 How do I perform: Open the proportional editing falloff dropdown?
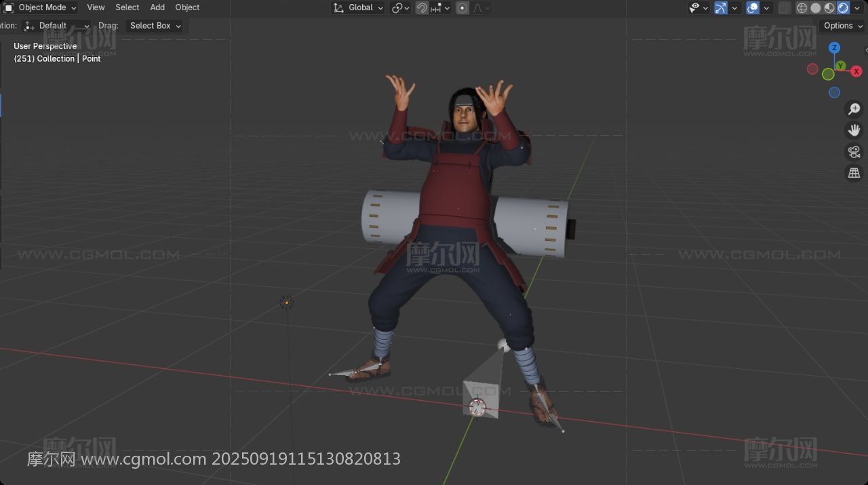(481, 7)
